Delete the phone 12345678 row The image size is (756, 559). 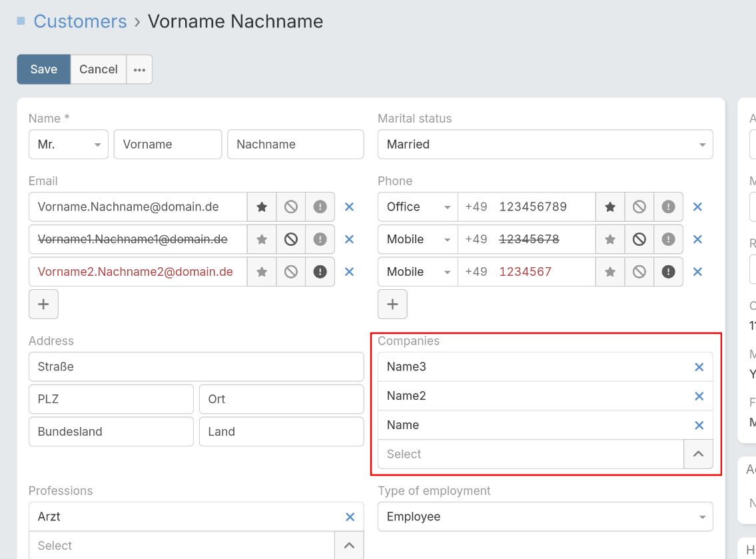tap(697, 239)
